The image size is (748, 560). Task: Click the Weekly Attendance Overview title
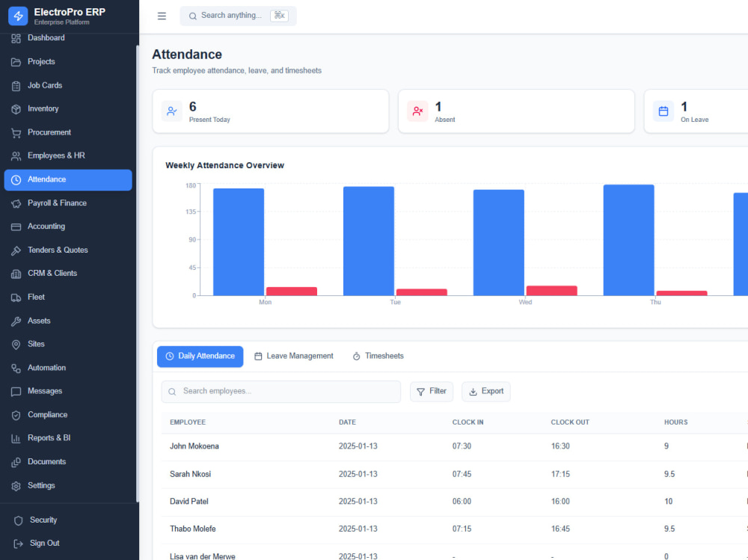(x=224, y=165)
